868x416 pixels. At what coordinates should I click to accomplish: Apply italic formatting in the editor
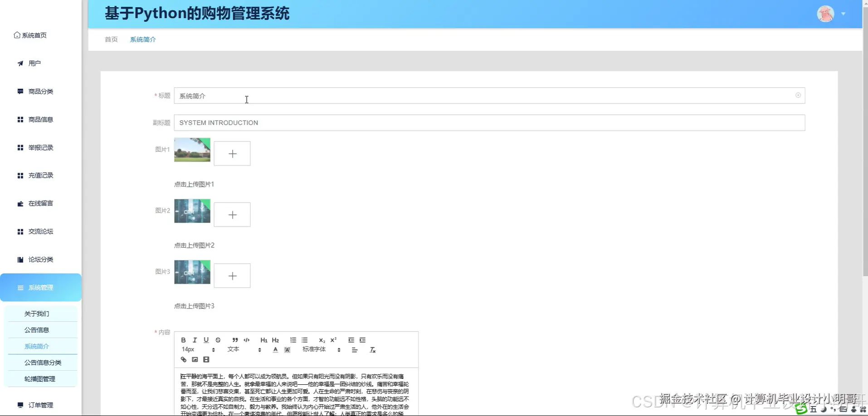[x=195, y=340]
